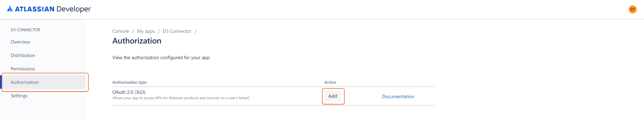Click the Authorization type column header
Screen dimensions: 644x120
130,82
